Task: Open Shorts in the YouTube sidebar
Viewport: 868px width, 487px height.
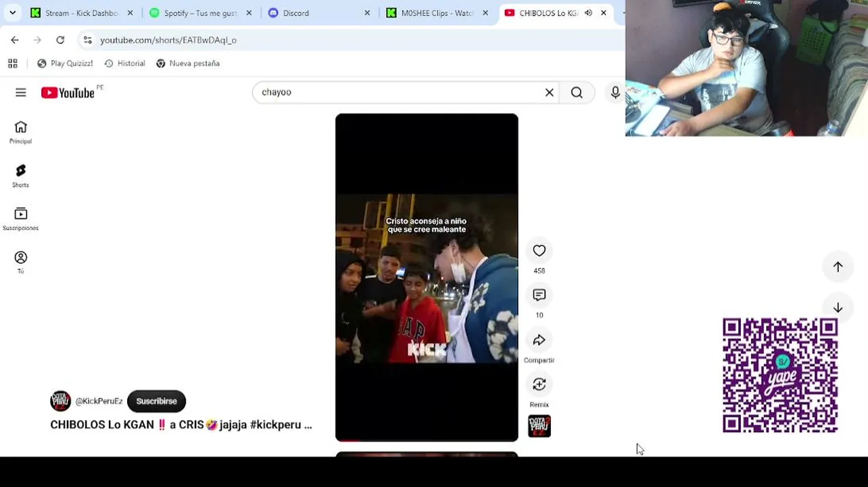Action: coord(20,176)
